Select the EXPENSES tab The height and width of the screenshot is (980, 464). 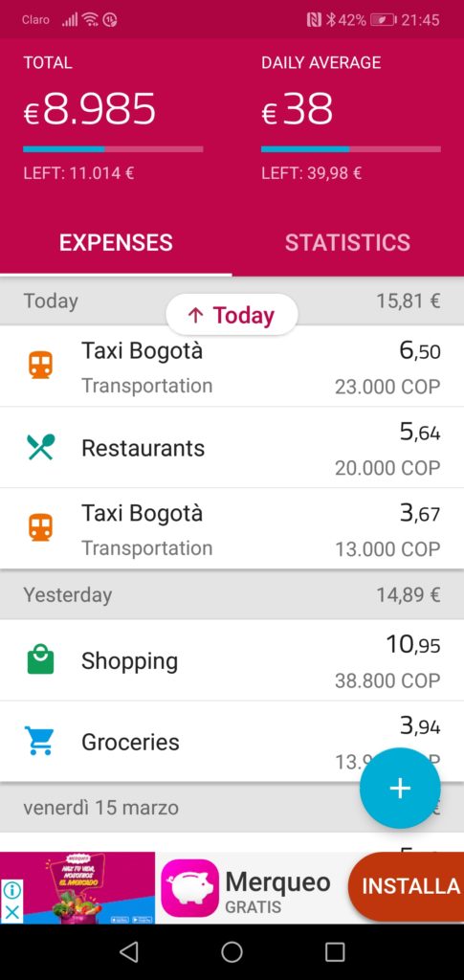[x=116, y=242]
